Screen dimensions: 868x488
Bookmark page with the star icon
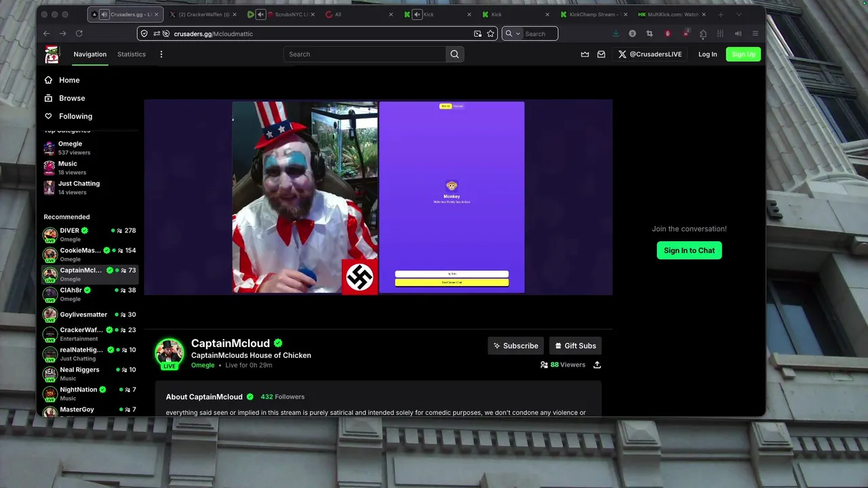click(490, 33)
